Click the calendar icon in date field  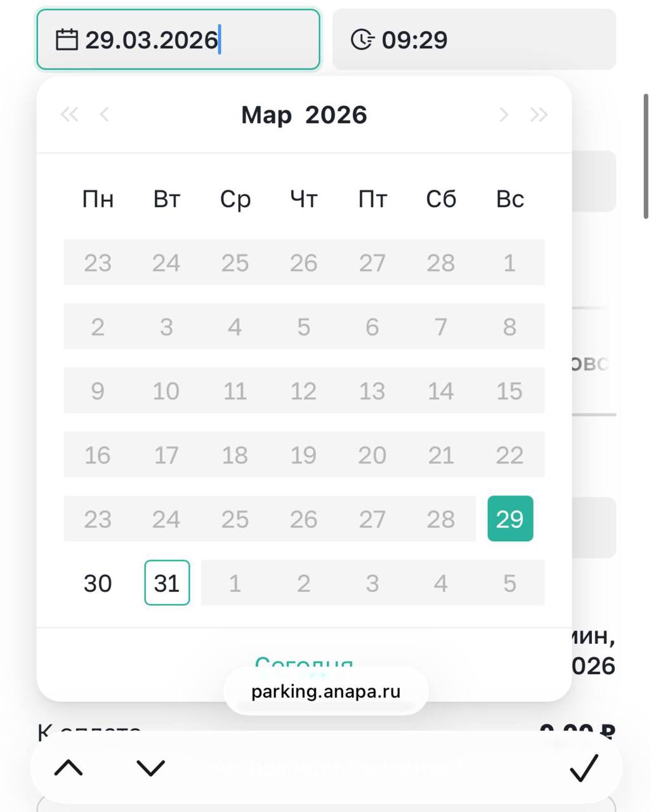point(67,39)
